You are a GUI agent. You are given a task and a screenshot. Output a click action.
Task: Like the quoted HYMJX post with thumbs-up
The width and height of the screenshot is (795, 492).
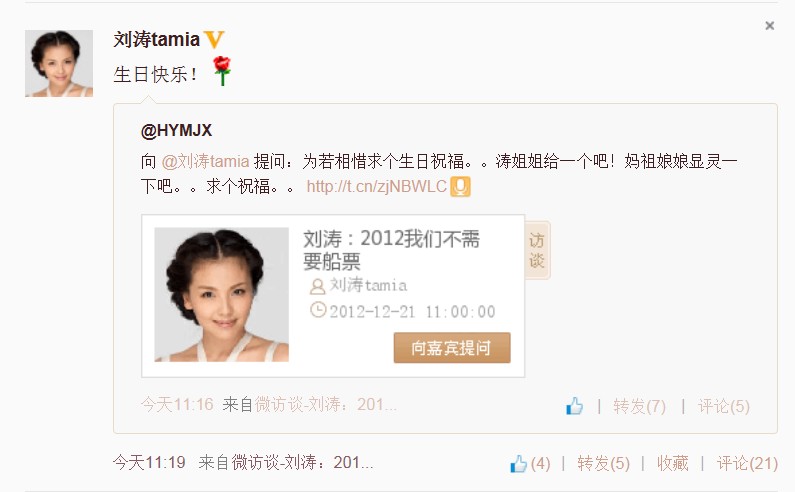click(574, 406)
